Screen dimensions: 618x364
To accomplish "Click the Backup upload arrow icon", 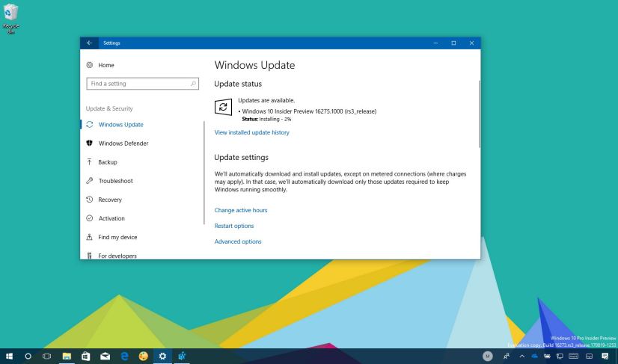I will pos(90,162).
